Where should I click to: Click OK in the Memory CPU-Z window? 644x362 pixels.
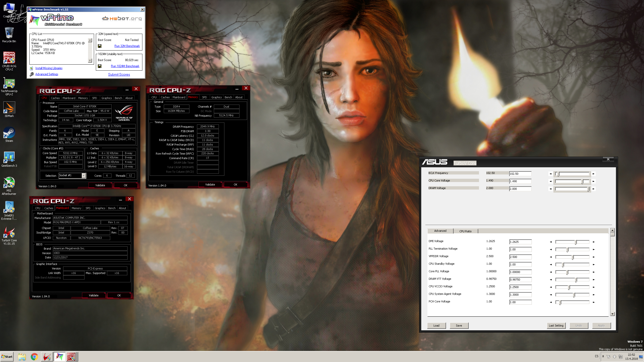[x=235, y=185]
